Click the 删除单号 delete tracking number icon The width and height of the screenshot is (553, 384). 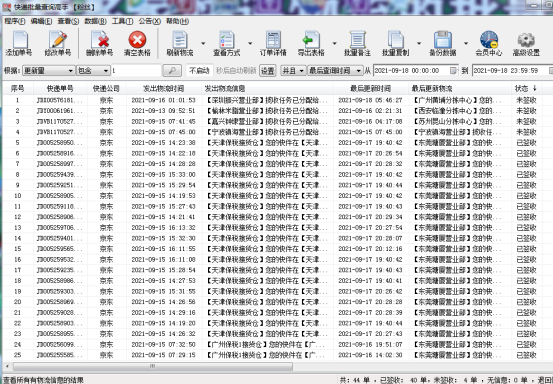click(x=99, y=43)
